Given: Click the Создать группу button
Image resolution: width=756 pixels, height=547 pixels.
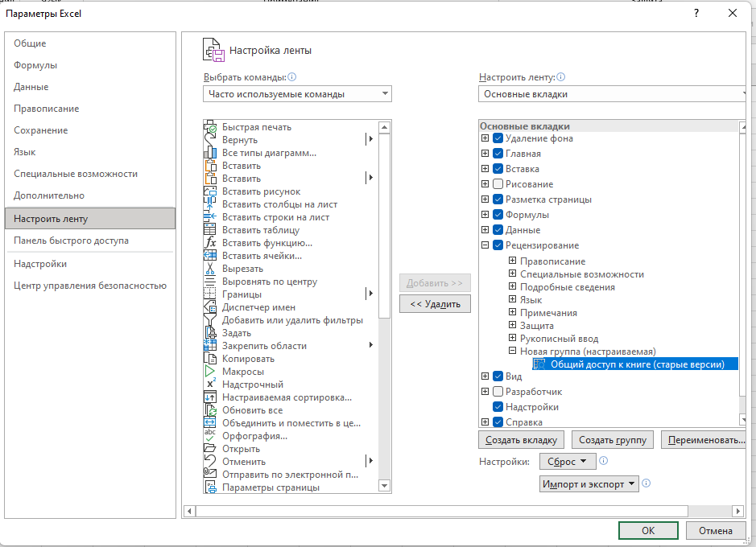Looking at the screenshot, I should pyautogui.click(x=613, y=440).
